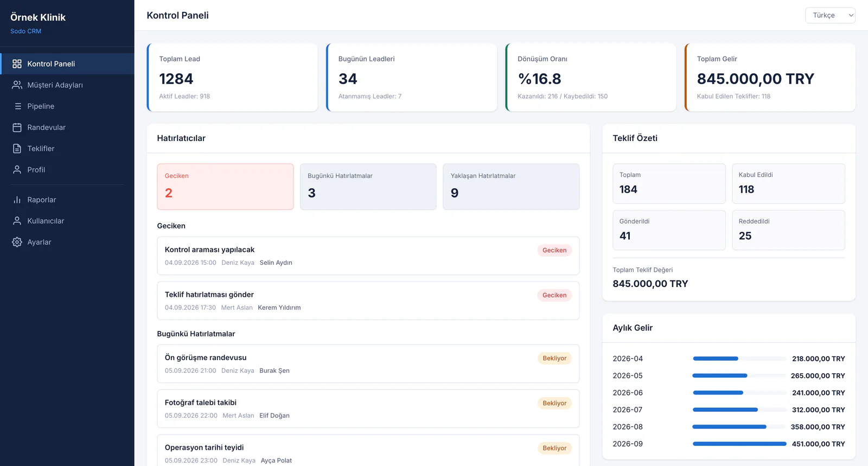Image resolution: width=868 pixels, height=466 pixels.
Task: Click the Teklif Özeti heading
Action: coord(635,138)
